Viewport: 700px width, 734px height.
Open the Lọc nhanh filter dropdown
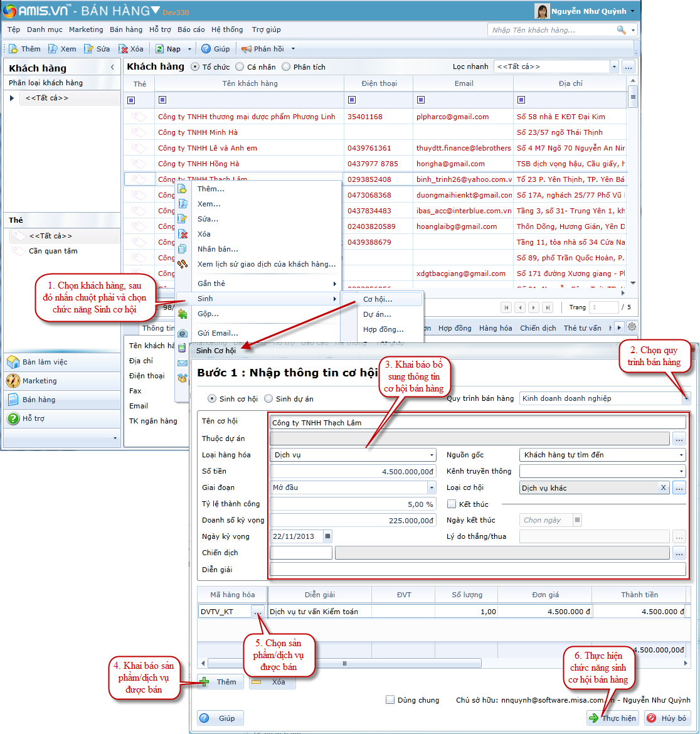[614, 66]
